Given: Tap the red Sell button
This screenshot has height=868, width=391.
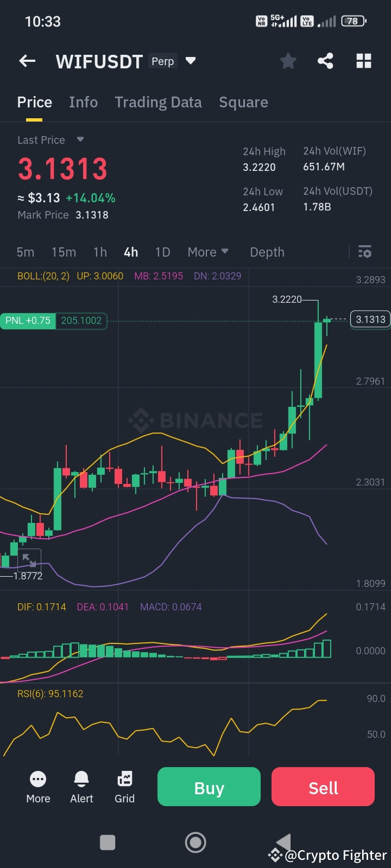Looking at the screenshot, I should [x=323, y=787].
